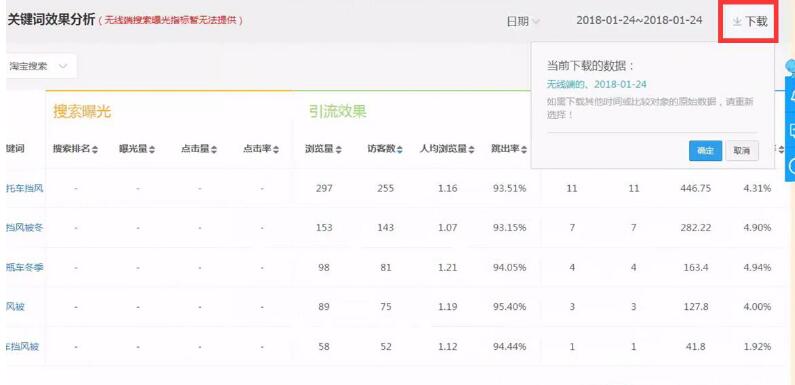Click the 访客数 value 143
The width and height of the screenshot is (795, 385).
coord(385,228)
